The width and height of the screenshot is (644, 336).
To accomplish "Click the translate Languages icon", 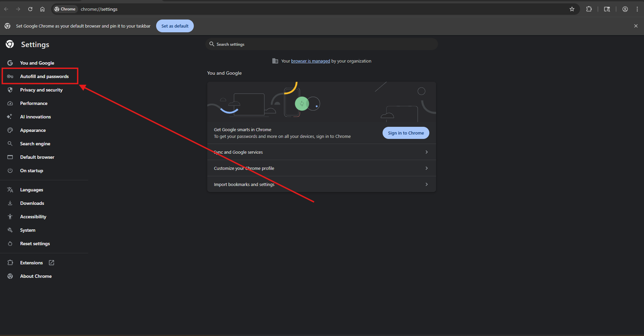I will click(10, 190).
